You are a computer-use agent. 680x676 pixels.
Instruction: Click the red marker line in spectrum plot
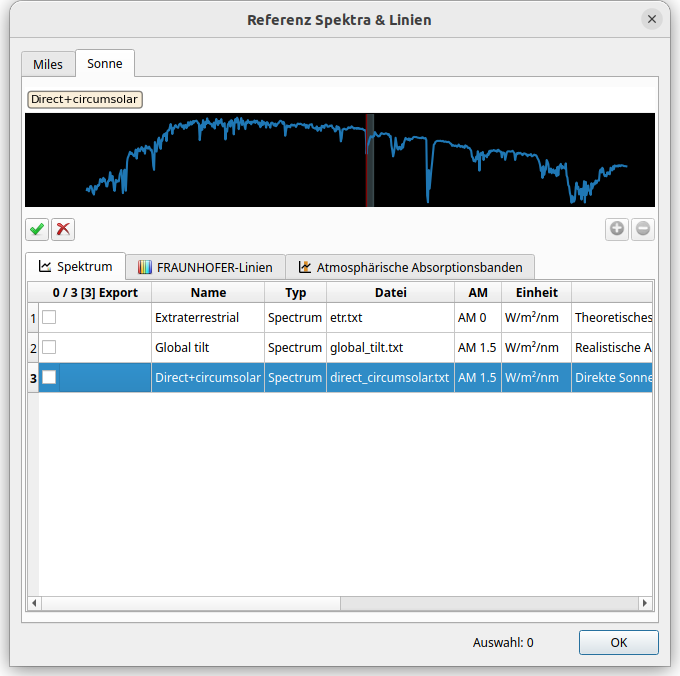[x=369, y=160]
